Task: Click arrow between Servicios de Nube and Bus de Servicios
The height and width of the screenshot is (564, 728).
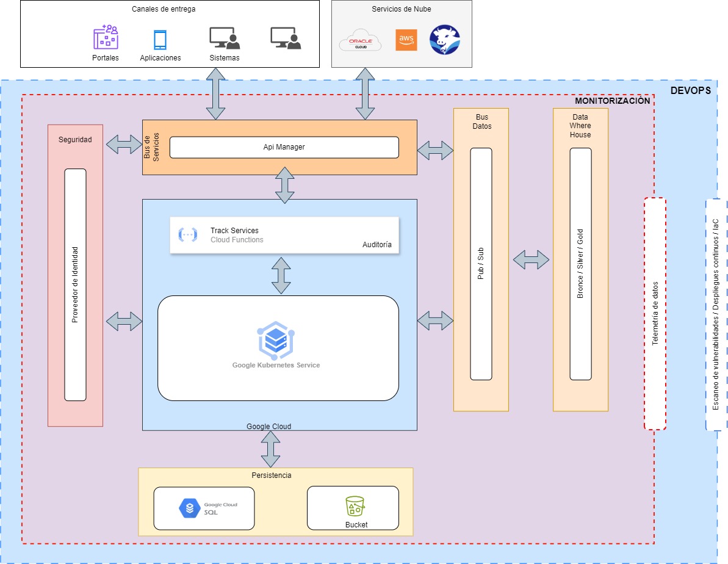Action: (x=366, y=94)
